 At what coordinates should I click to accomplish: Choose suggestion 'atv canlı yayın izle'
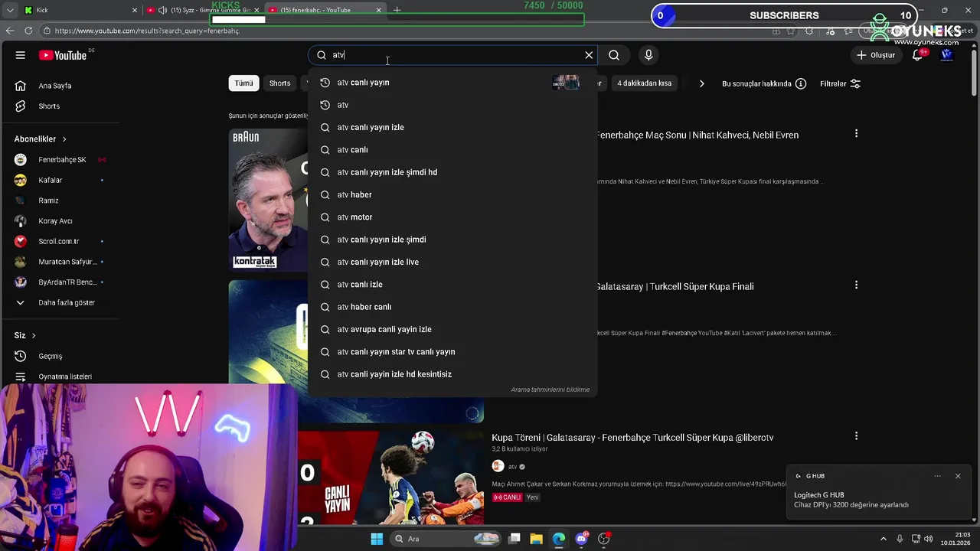pyautogui.click(x=452, y=127)
